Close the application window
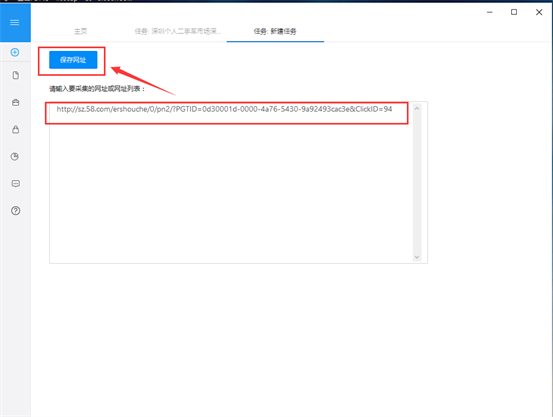 tap(539, 12)
